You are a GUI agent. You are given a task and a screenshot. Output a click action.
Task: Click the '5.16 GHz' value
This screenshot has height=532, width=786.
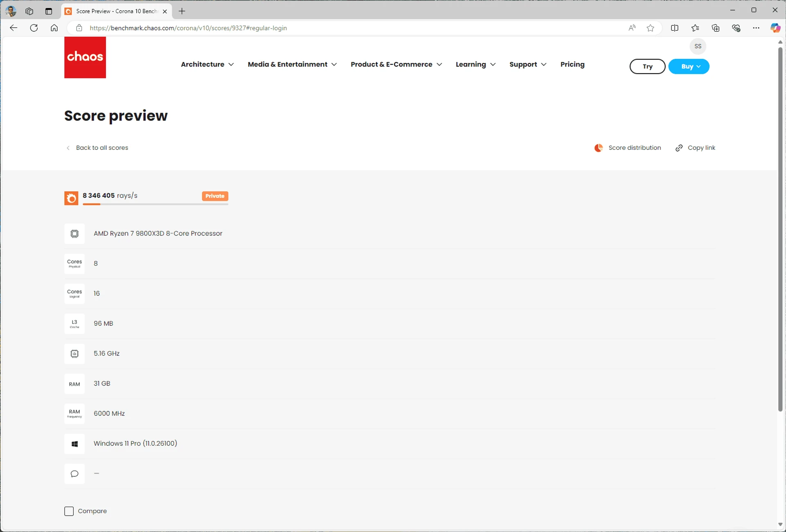click(106, 353)
